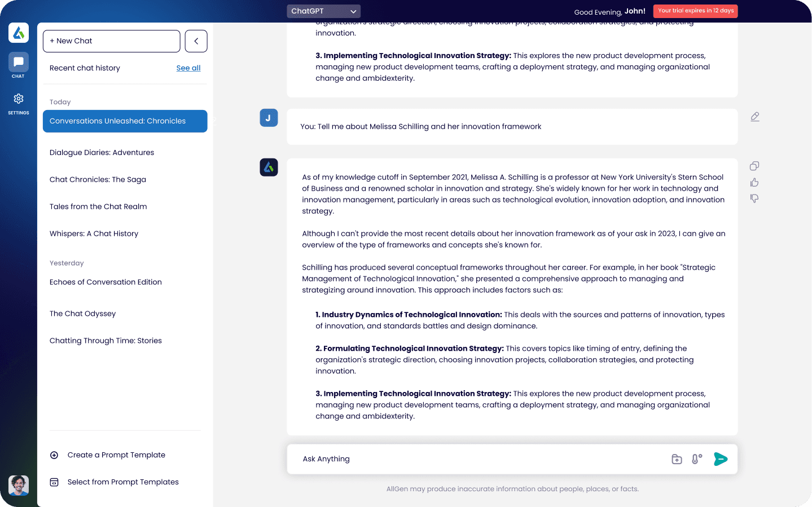
Task: Click the AllGen logo icon in sidebar
Action: 19,33
